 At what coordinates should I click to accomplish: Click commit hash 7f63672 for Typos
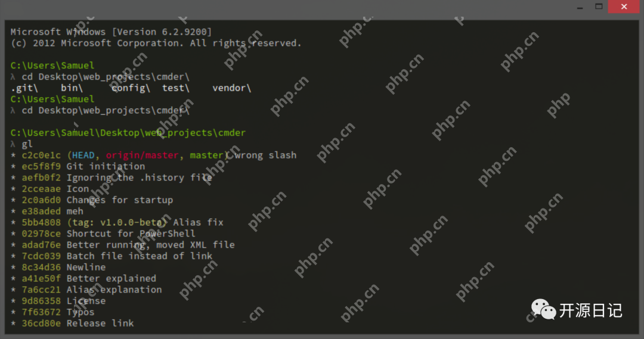[x=41, y=312]
